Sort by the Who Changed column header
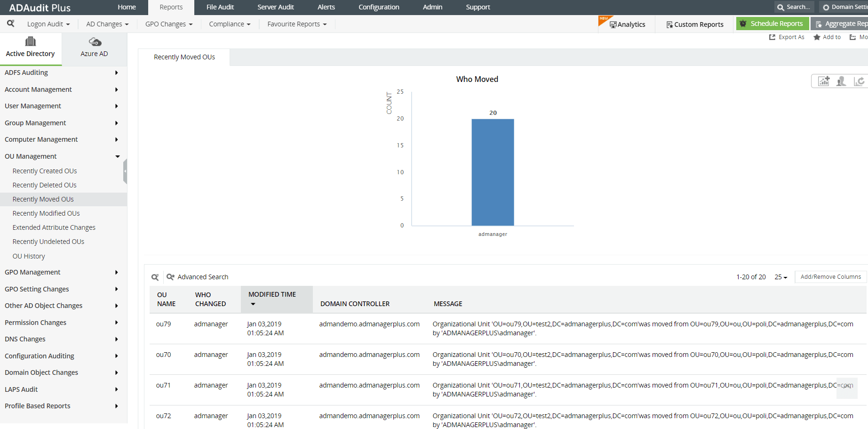Screen dimensions: 868x429 pyautogui.click(x=210, y=299)
